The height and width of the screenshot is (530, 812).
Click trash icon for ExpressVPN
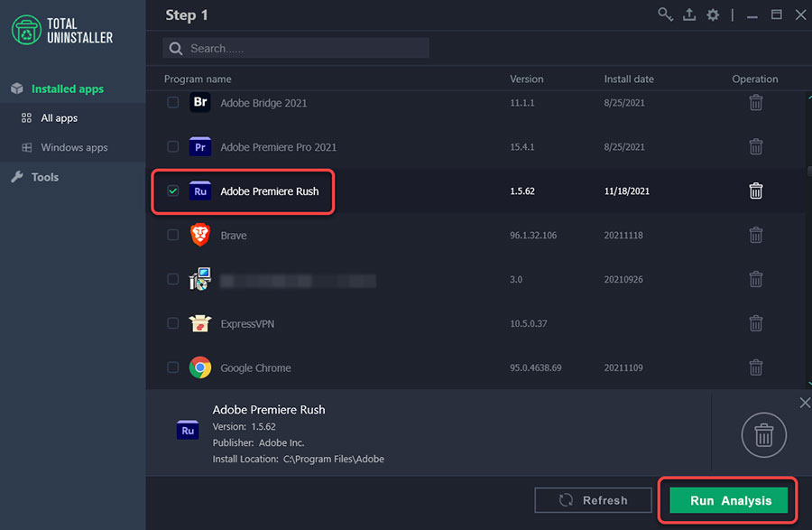point(755,323)
